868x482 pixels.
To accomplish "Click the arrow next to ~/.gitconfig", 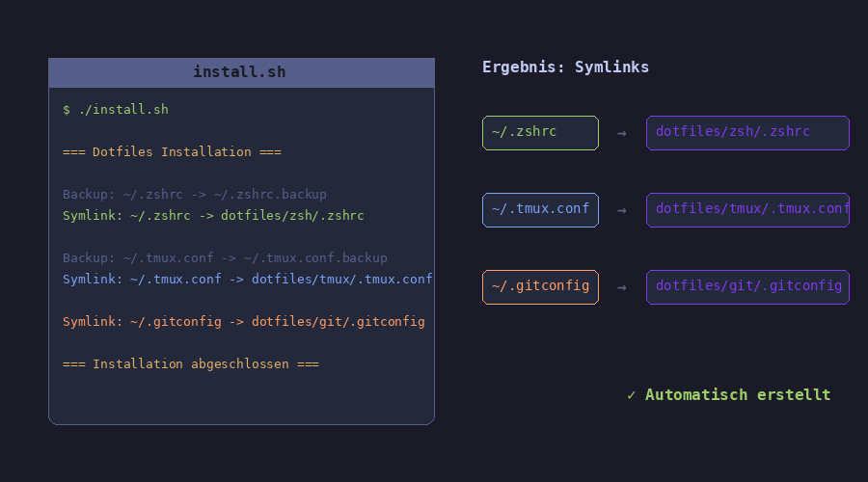I will pos(622,287).
